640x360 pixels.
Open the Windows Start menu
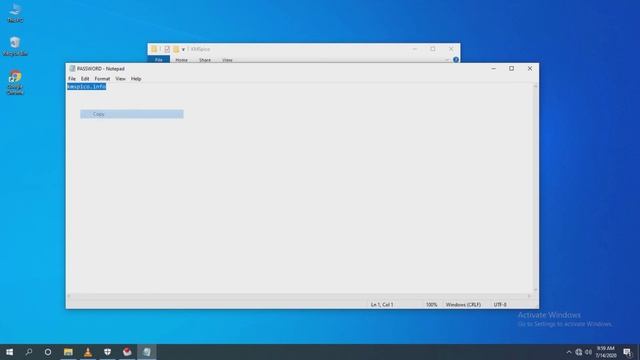point(9,352)
